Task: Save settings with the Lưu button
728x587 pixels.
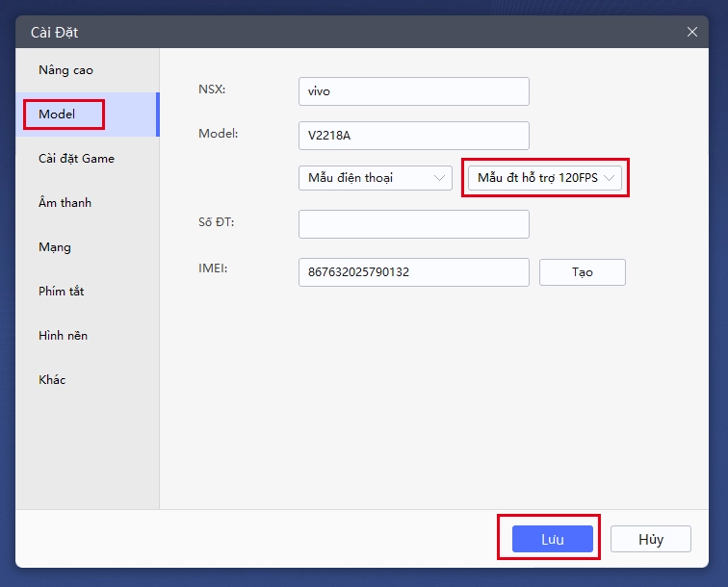Action: [552, 539]
